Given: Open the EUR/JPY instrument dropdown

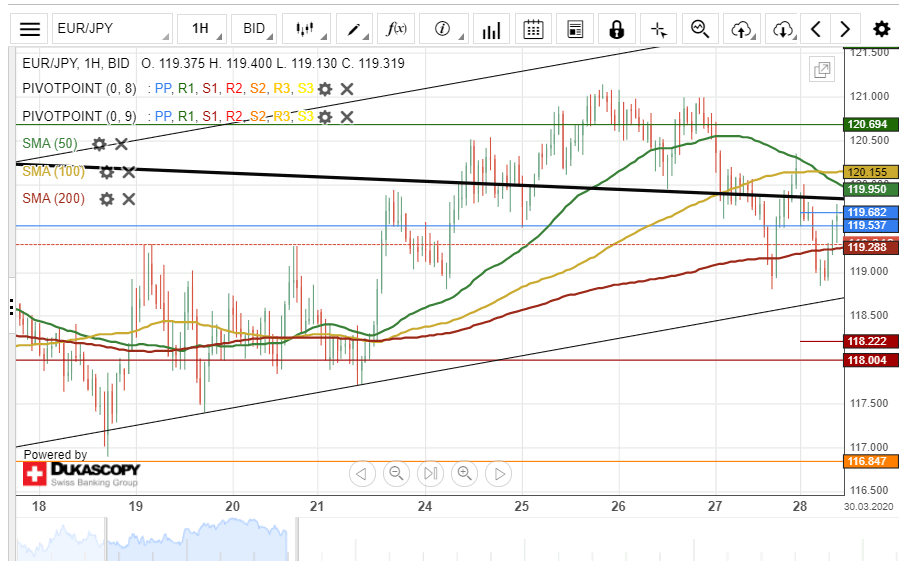Looking at the screenshot, I should click(x=111, y=29).
